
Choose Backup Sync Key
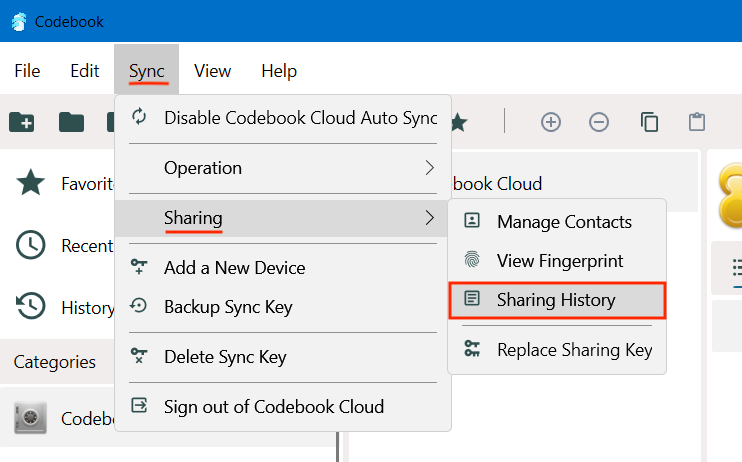click(x=283, y=307)
